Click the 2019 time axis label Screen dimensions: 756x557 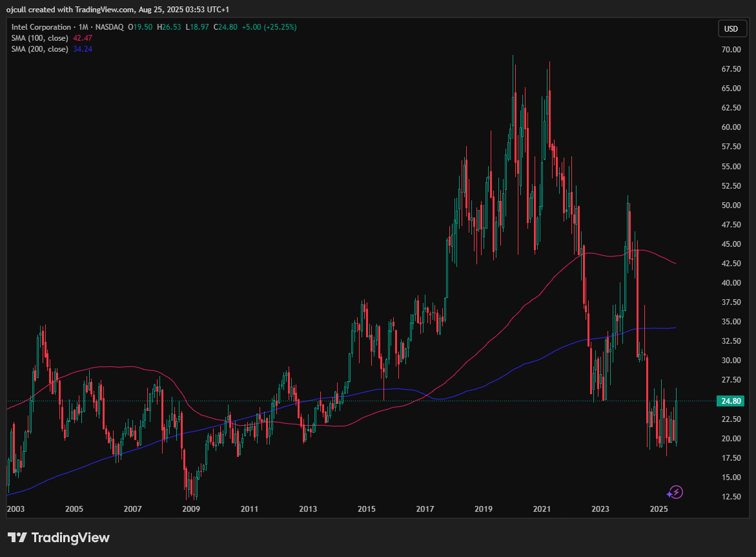(483, 509)
